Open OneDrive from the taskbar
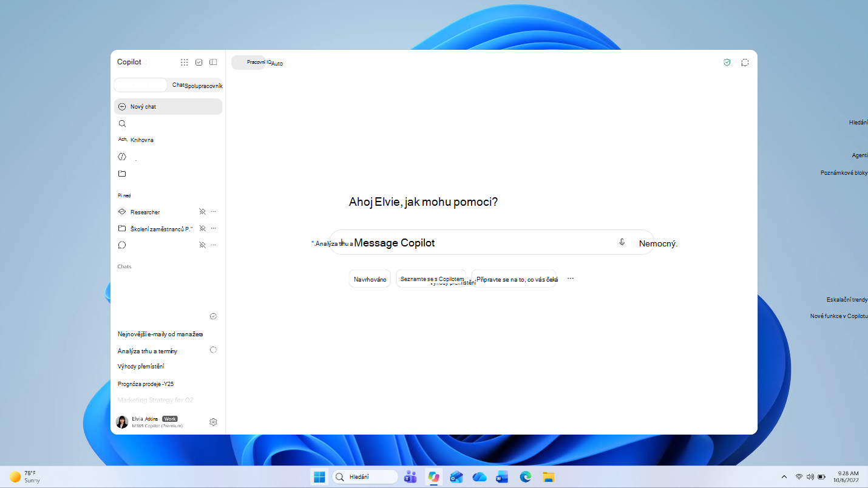 coord(480,477)
